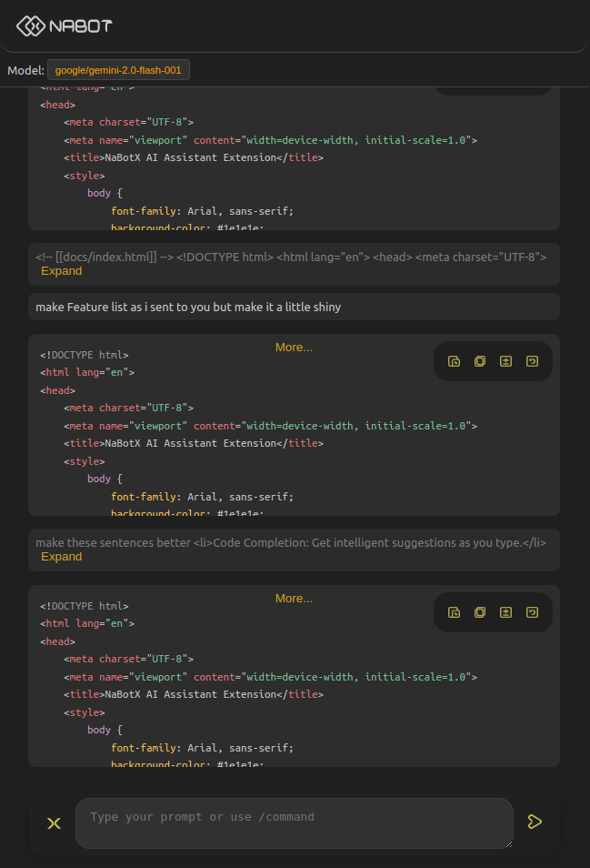Click the '<style>' line in the last code block
The image size is (590, 868).
84,712
